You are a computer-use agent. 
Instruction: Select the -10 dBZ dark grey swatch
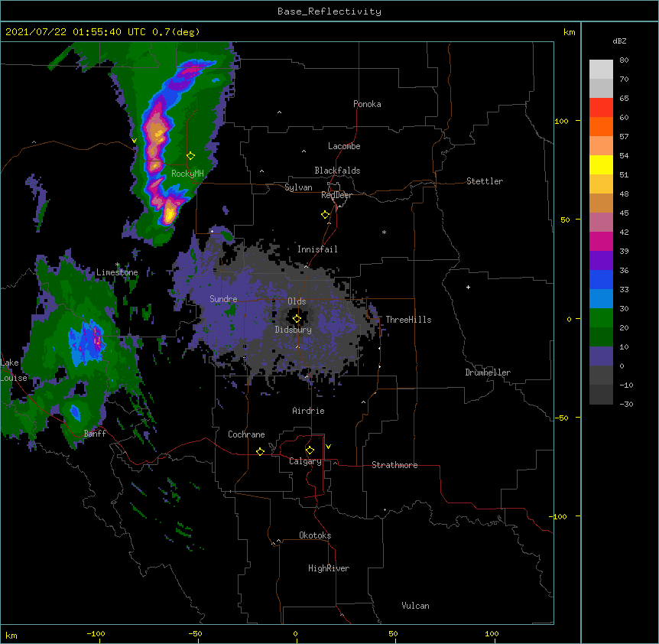pyautogui.click(x=601, y=395)
